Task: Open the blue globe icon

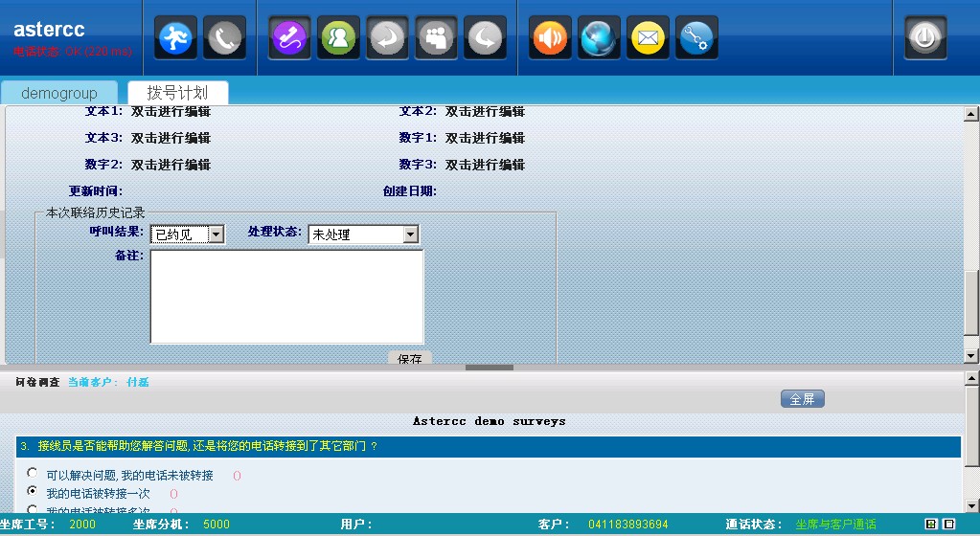Action: tap(600, 38)
